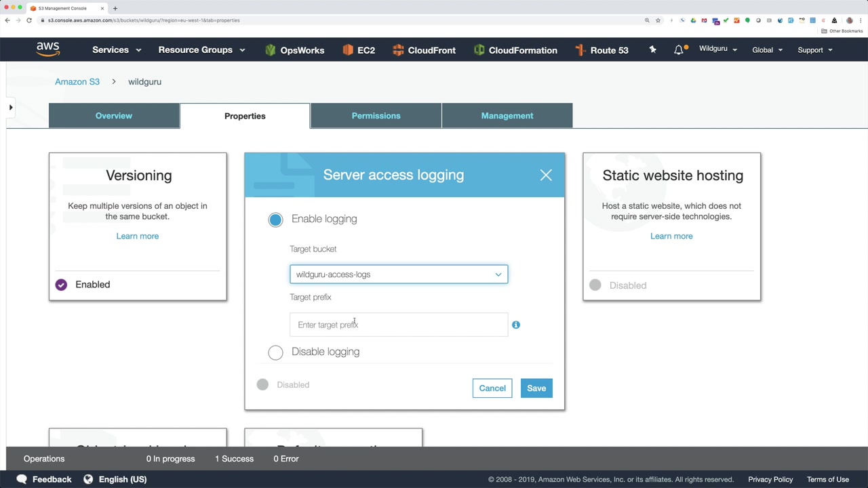Click the Chrome profile avatar
Viewport: 868px width, 488px height.
(x=849, y=20)
